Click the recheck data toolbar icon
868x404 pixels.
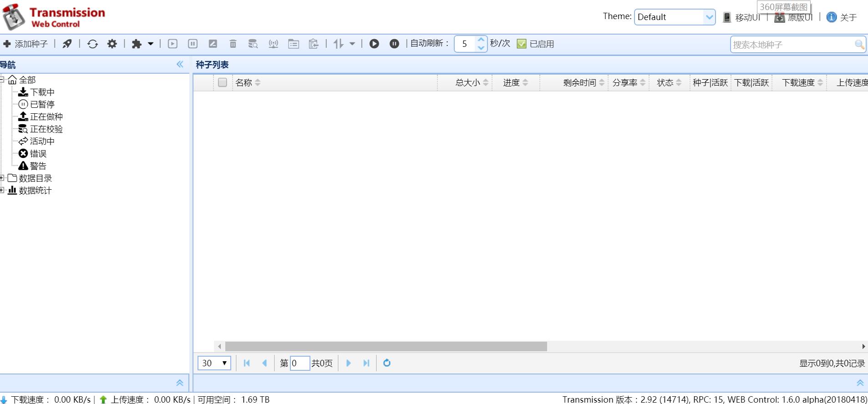(x=253, y=44)
